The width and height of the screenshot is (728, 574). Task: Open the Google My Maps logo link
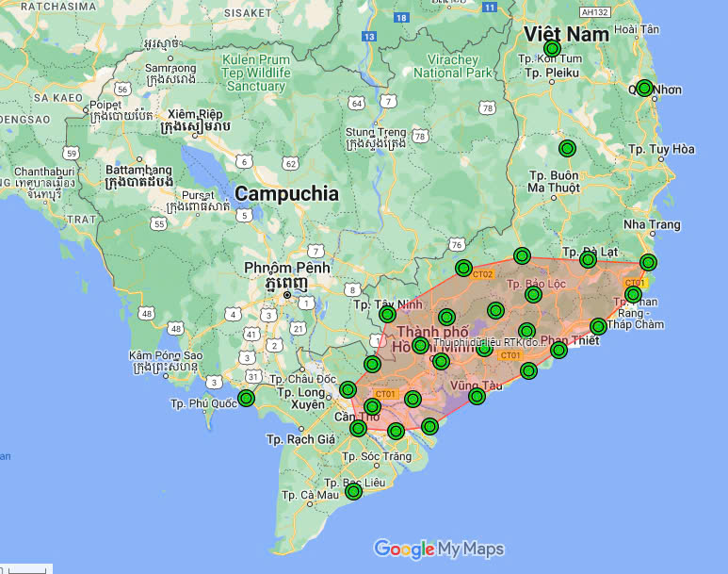[x=439, y=549]
